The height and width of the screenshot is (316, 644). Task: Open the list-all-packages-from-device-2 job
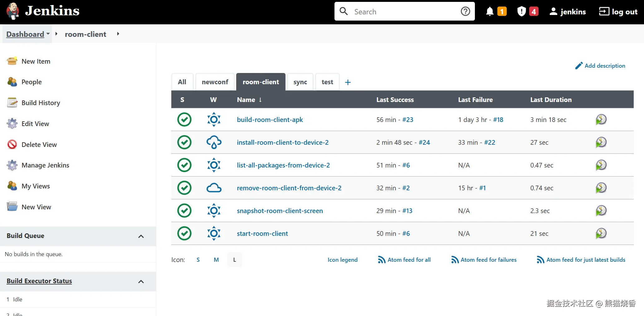[x=283, y=165]
